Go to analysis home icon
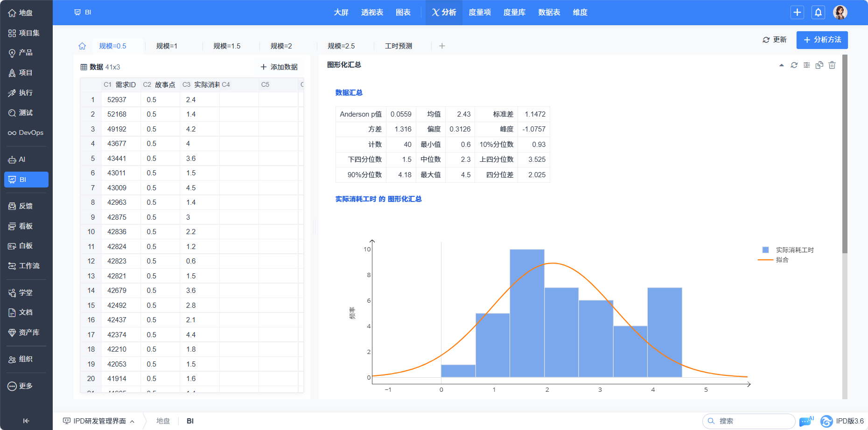 pos(82,46)
